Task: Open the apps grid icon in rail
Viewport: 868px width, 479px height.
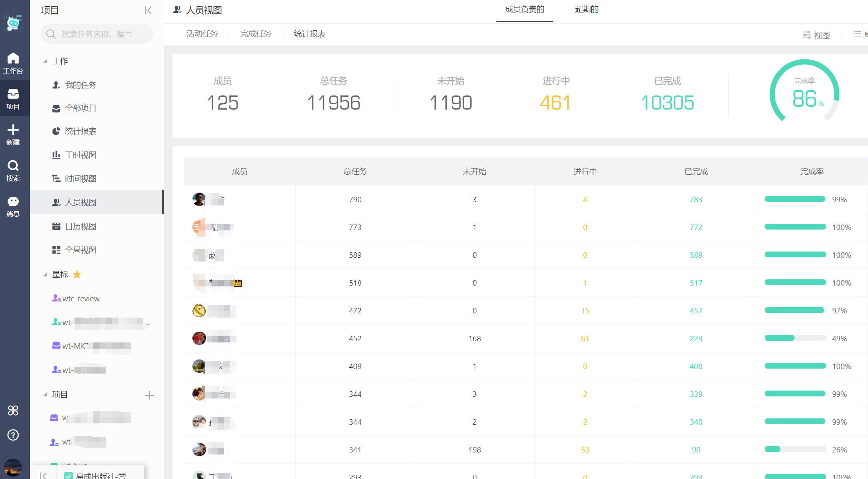Action: [13, 411]
